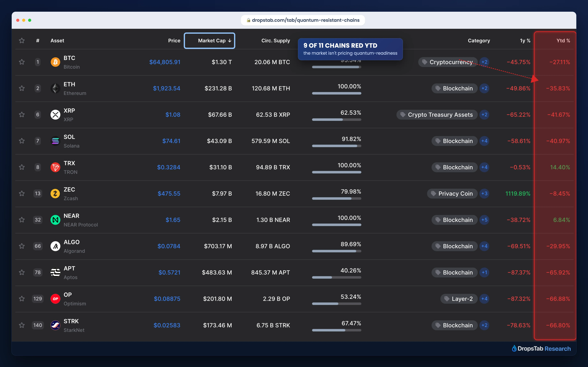Open the DropsTab Research logo link
The image size is (588, 367).
pos(541,349)
